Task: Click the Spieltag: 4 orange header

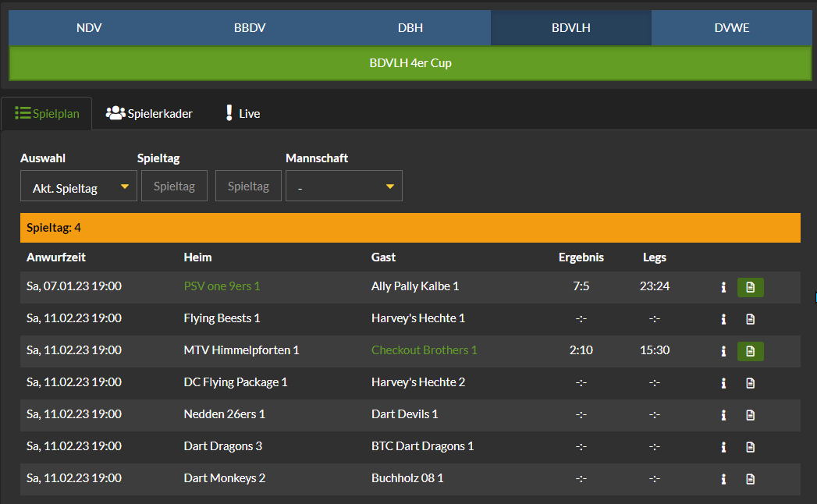Action: point(410,228)
